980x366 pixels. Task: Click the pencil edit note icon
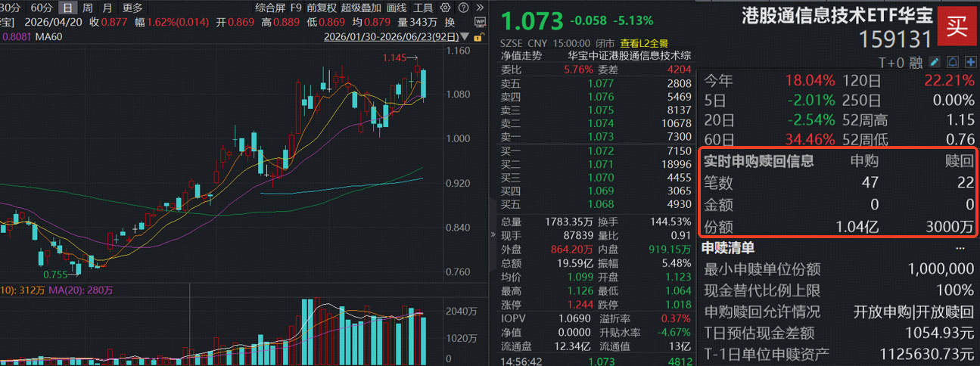point(935,62)
